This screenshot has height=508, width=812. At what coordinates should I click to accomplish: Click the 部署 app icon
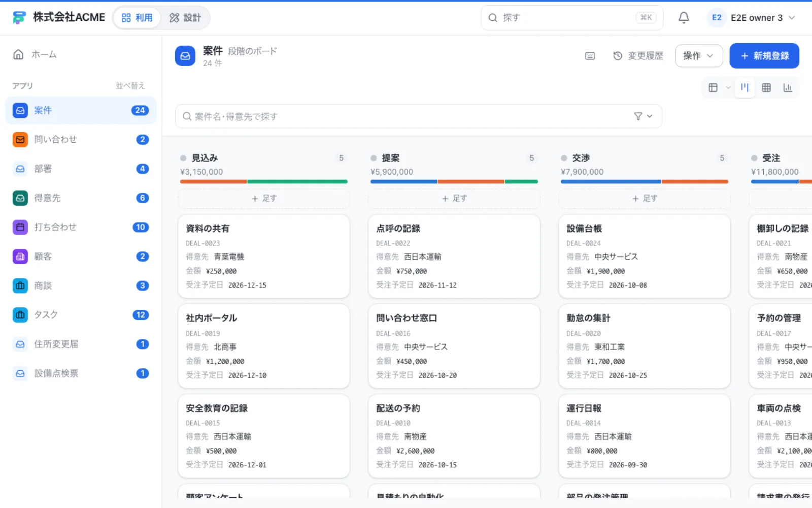pyautogui.click(x=20, y=169)
